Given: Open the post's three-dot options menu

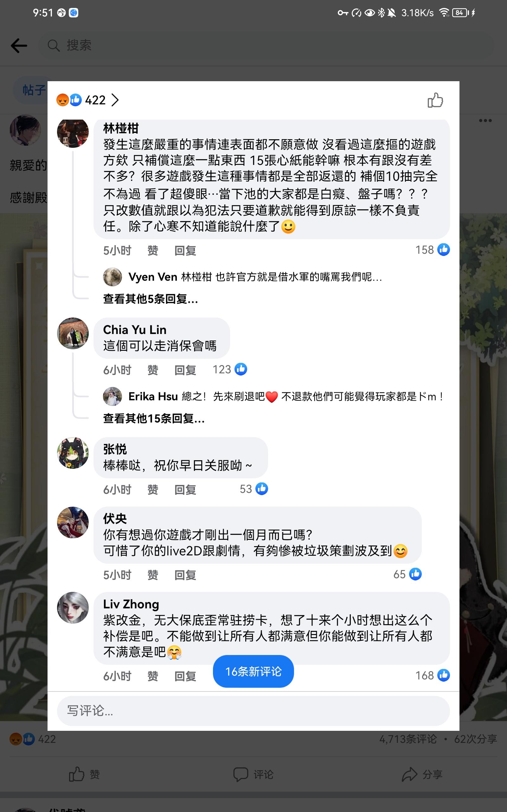Looking at the screenshot, I should tap(485, 121).
